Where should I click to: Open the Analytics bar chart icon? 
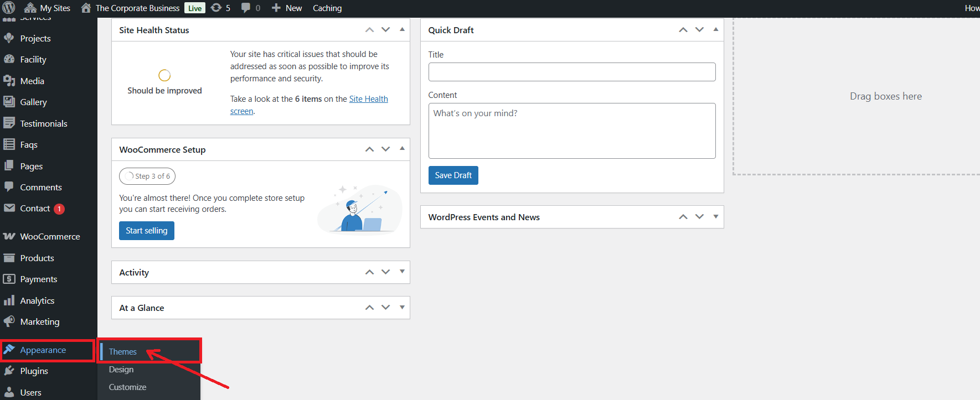pyautogui.click(x=9, y=300)
